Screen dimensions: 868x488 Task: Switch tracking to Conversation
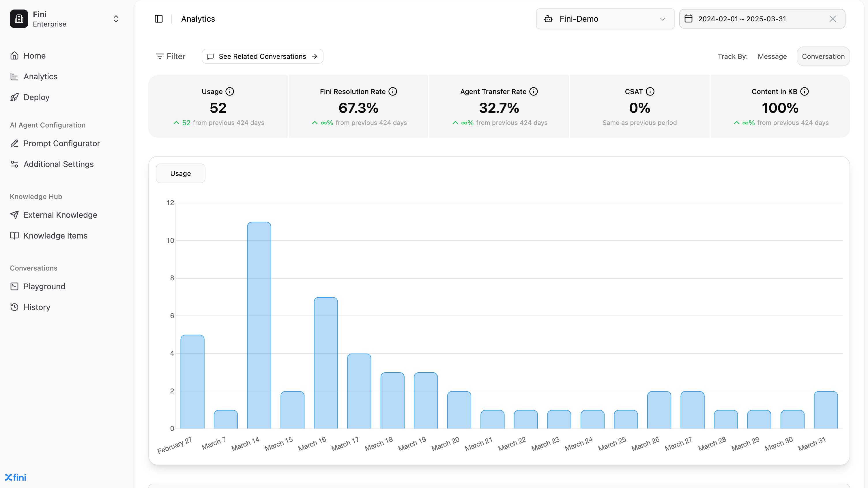[823, 56]
